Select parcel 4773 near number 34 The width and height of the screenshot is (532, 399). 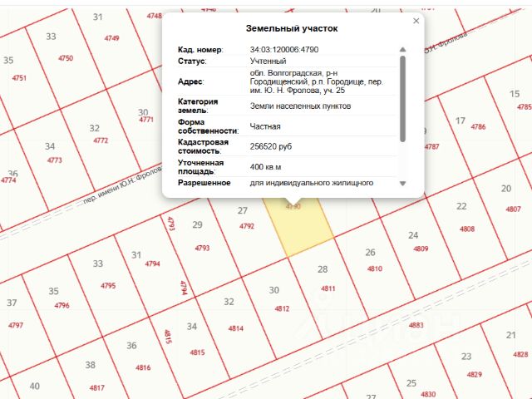click(54, 160)
